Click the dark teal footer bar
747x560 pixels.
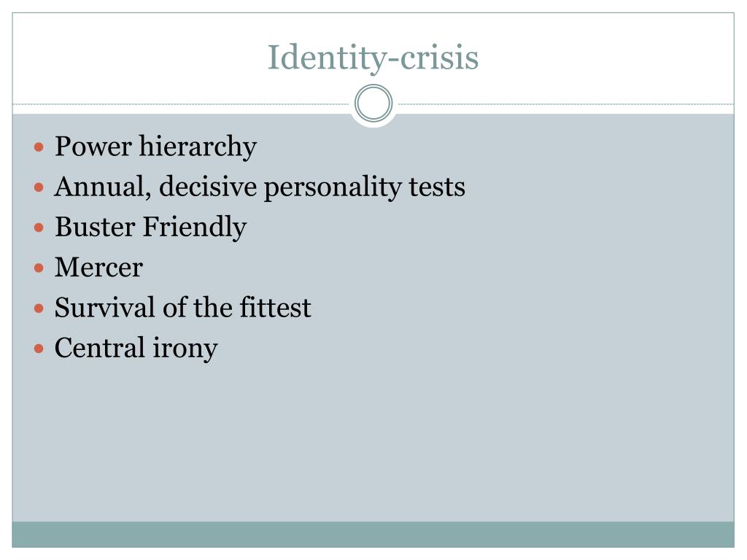tap(373, 534)
